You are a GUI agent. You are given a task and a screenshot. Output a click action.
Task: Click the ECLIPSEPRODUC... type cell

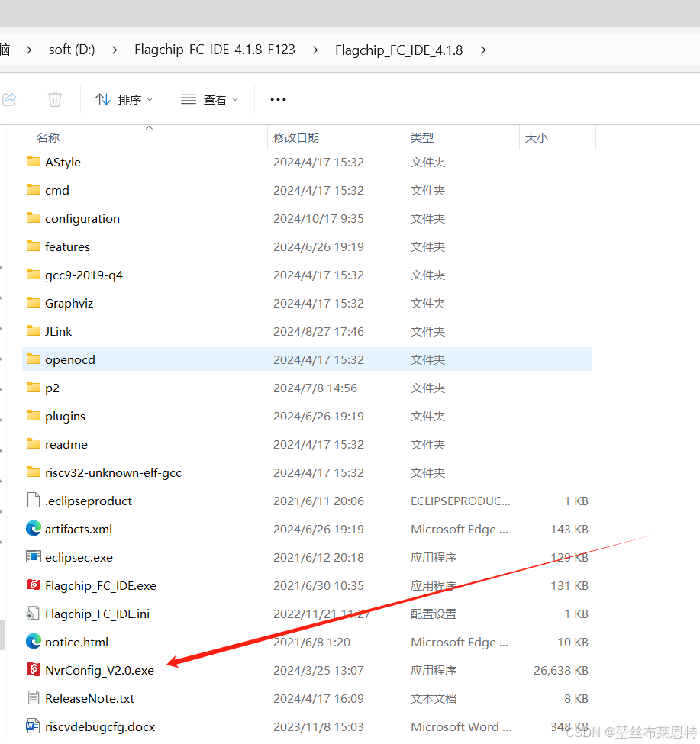461,501
